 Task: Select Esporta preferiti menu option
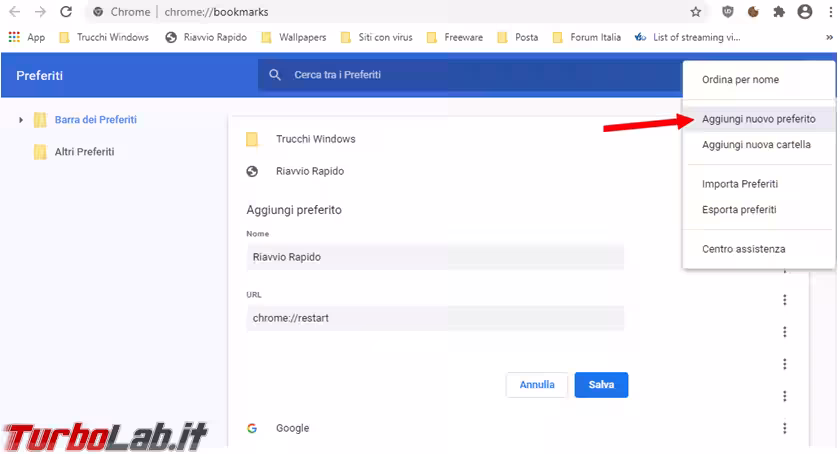pos(739,210)
